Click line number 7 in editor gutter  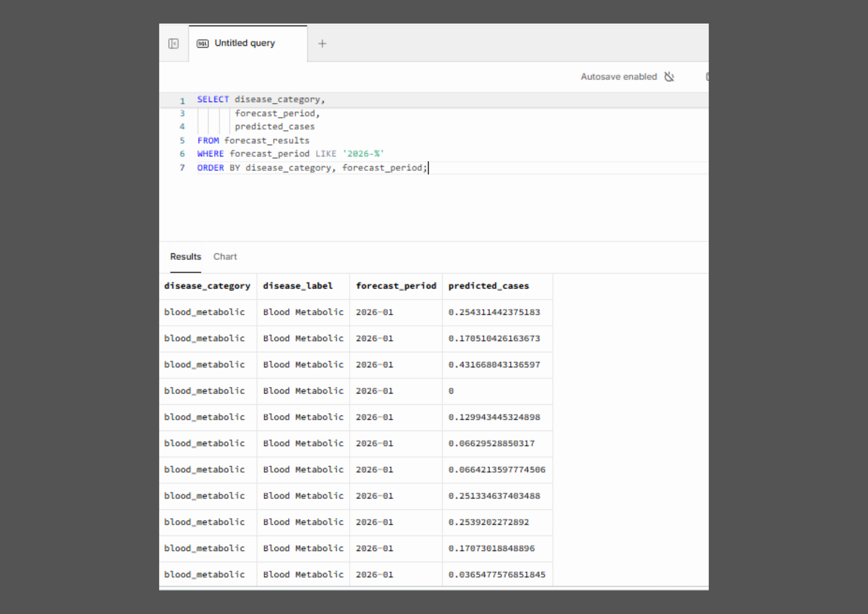(x=182, y=168)
